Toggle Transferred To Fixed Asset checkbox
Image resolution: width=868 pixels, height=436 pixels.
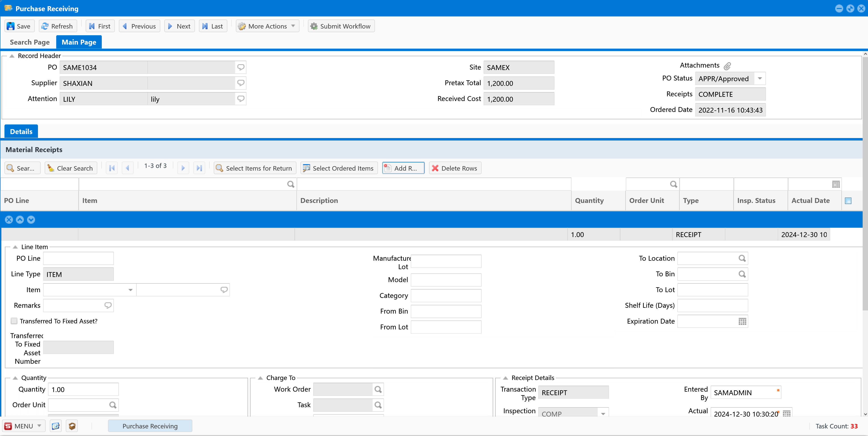pyautogui.click(x=14, y=321)
